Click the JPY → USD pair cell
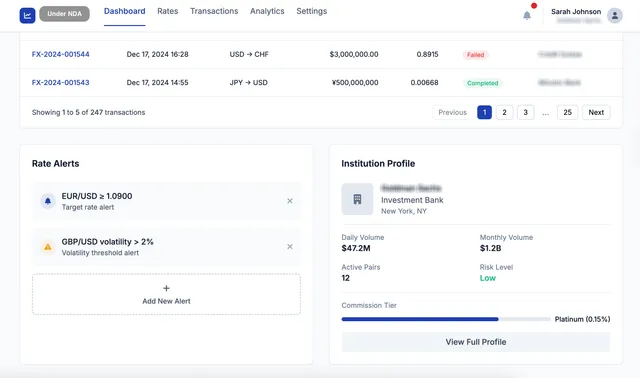Screen dimensions: 640x378 [x=249, y=82]
